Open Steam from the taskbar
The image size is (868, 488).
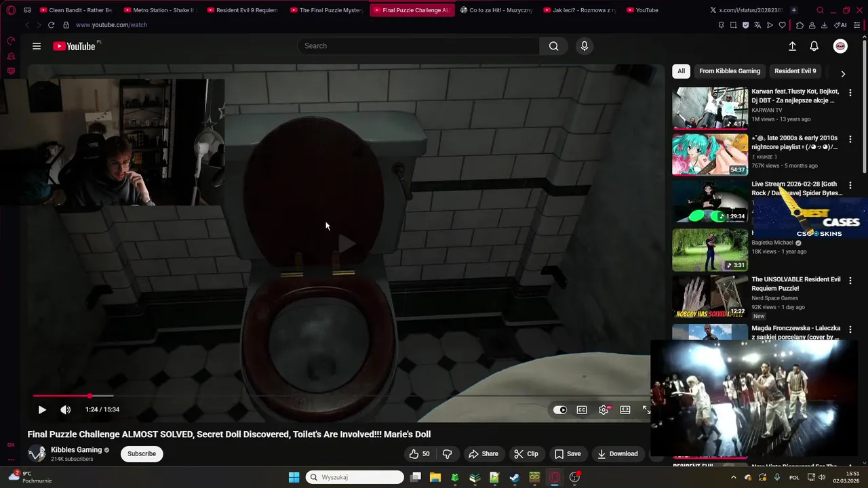515,477
